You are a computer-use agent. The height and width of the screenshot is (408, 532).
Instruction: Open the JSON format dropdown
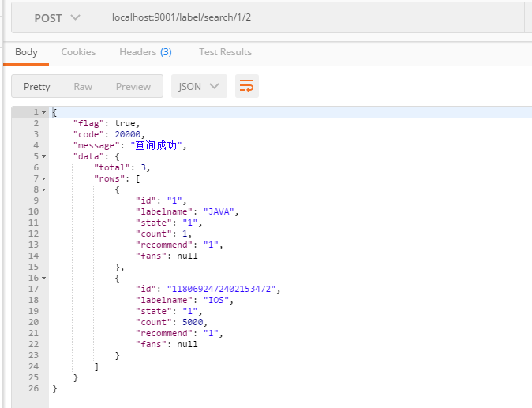click(x=199, y=87)
